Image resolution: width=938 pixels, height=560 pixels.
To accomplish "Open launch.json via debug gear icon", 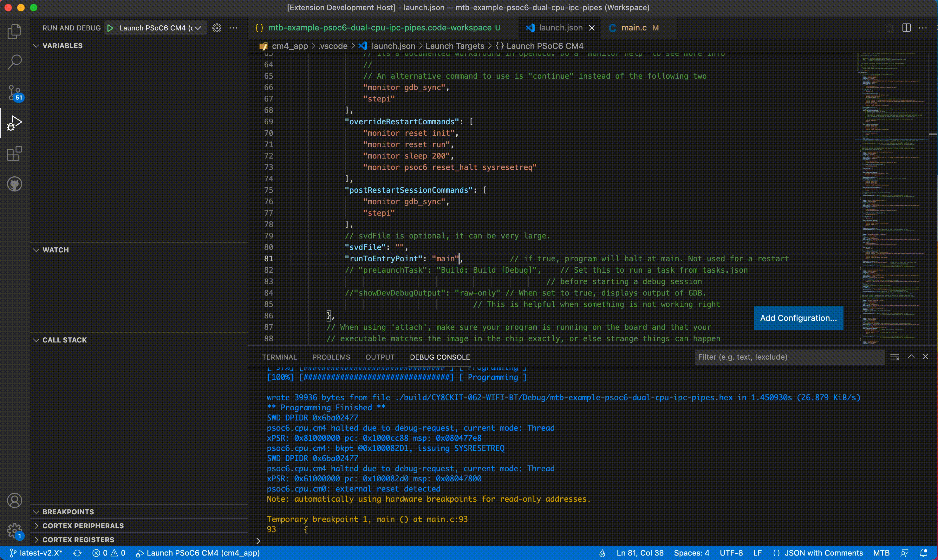I will click(x=217, y=28).
